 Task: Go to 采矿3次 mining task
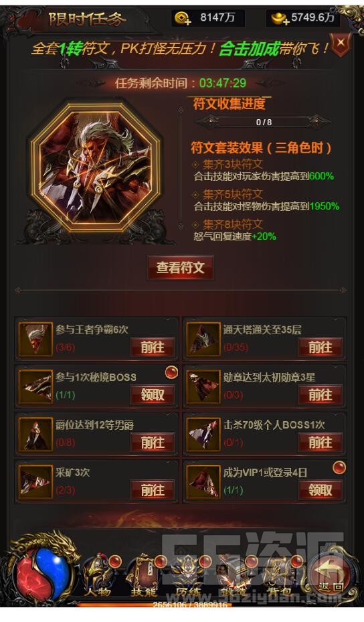pyautogui.click(x=153, y=490)
